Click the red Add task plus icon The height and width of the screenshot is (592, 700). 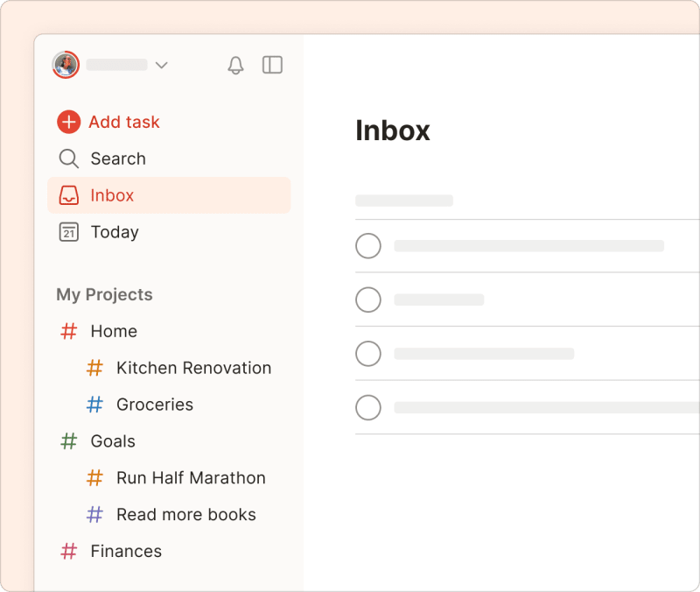pos(68,122)
